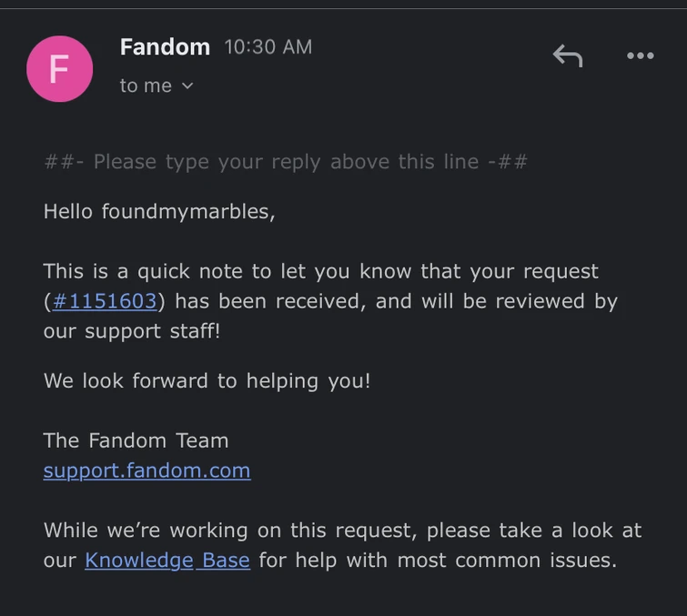Click 'While we're working on this request' text
This screenshot has height=616, width=687.
click(342, 530)
